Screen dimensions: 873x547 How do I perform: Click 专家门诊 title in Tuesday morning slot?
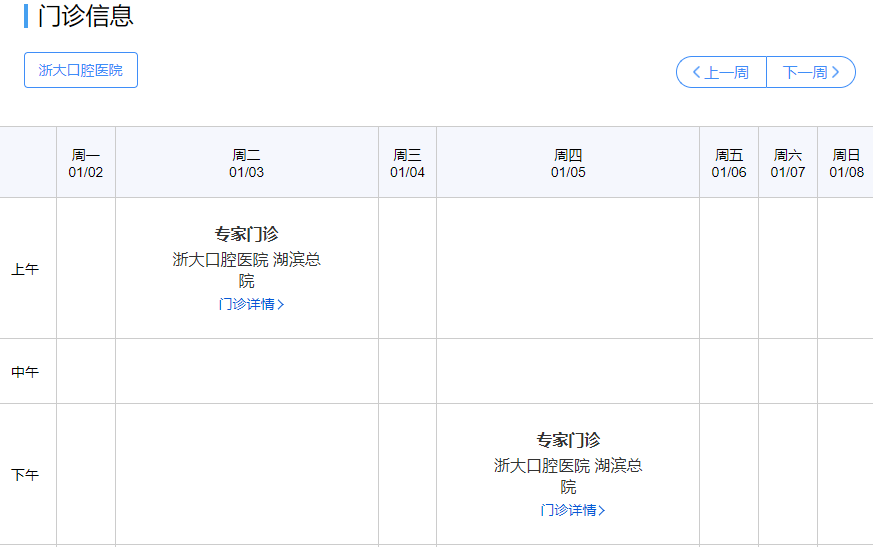pos(247,234)
